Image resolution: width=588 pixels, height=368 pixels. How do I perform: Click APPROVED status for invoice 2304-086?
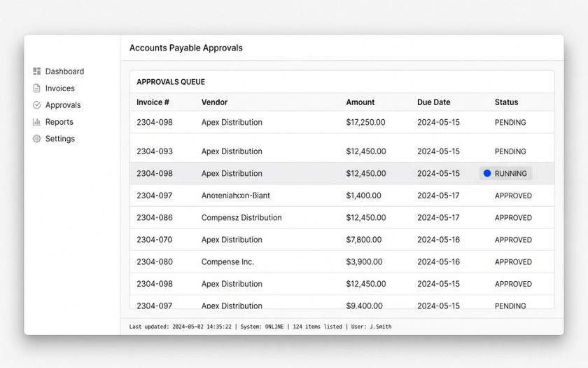pyautogui.click(x=513, y=218)
